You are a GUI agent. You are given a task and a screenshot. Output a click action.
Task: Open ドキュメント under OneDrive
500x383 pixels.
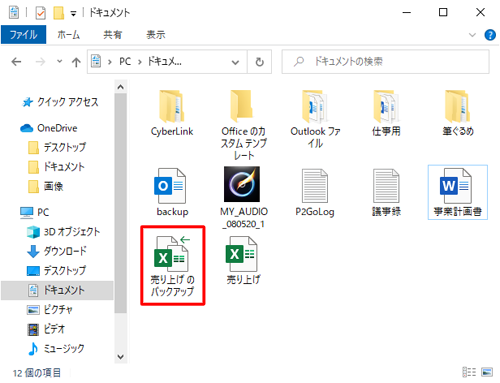pyautogui.click(x=56, y=167)
